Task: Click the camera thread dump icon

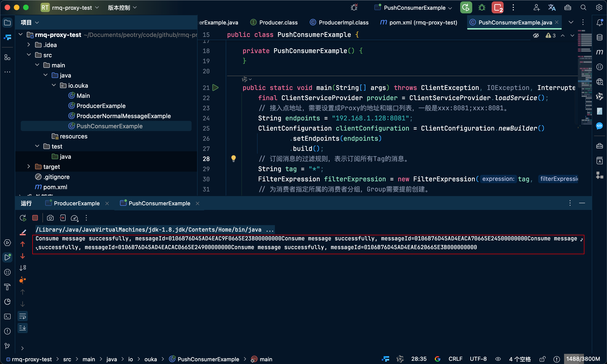Action: coord(50,218)
